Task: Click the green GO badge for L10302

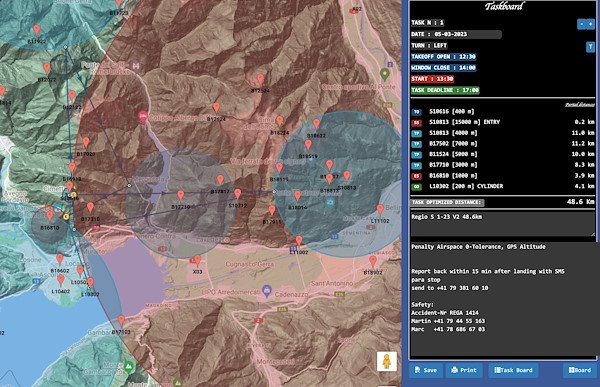Action: [416, 186]
